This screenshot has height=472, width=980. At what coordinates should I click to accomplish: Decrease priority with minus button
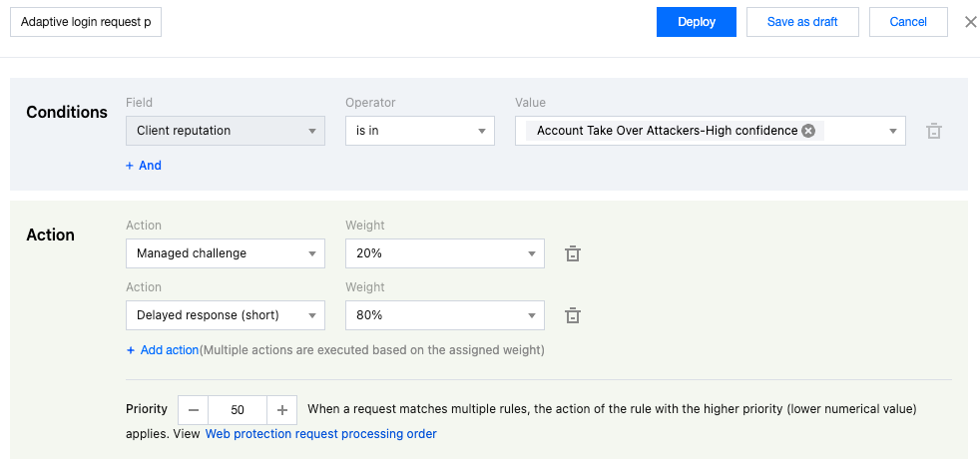pos(194,410)
